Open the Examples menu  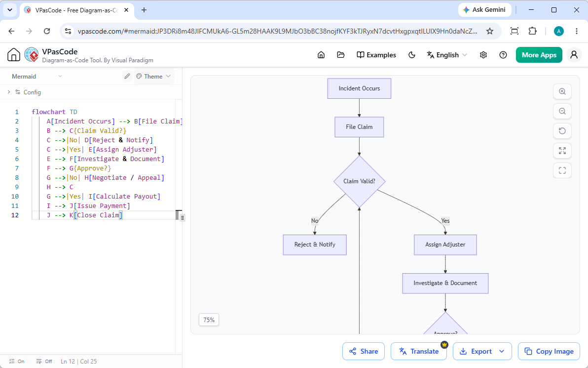point(376,55)
